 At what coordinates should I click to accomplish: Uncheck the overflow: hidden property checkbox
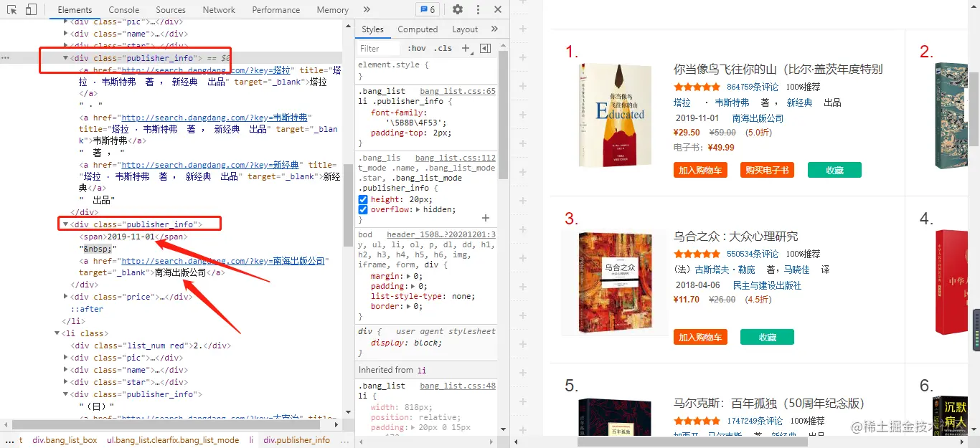[363, 209]
